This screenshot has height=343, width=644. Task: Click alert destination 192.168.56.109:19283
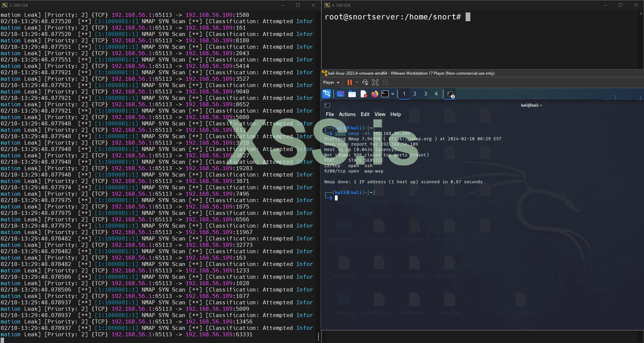(x=219, y=168)
